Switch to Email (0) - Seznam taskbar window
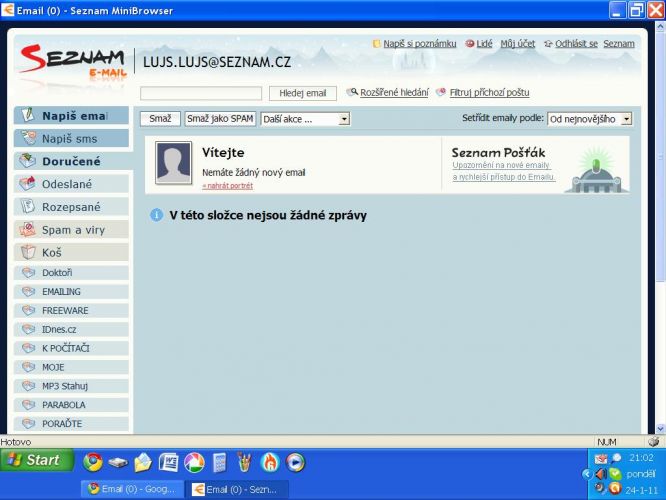 [238, 489]
